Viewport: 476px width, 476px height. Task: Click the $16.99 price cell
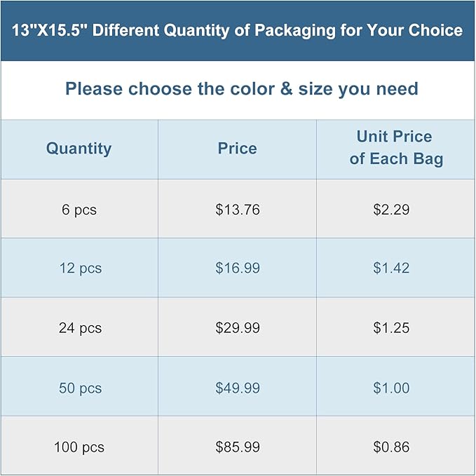click(x=237, y=268)
